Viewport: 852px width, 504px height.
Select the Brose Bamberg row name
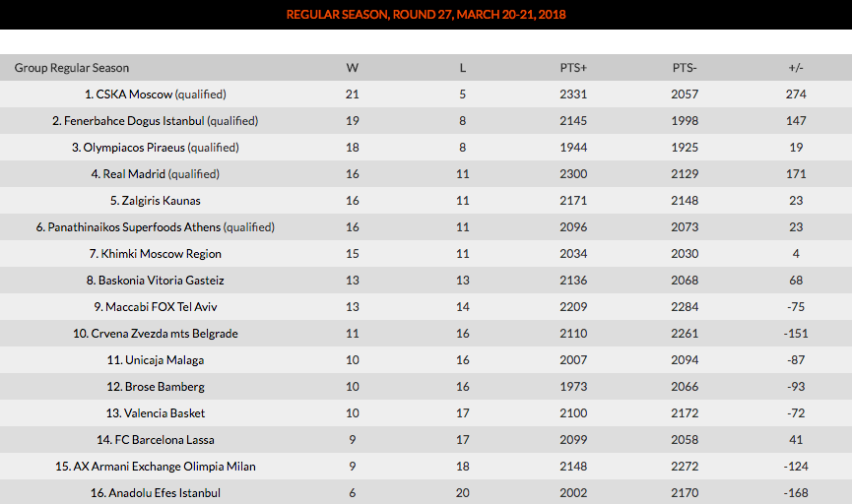(156, 387)
